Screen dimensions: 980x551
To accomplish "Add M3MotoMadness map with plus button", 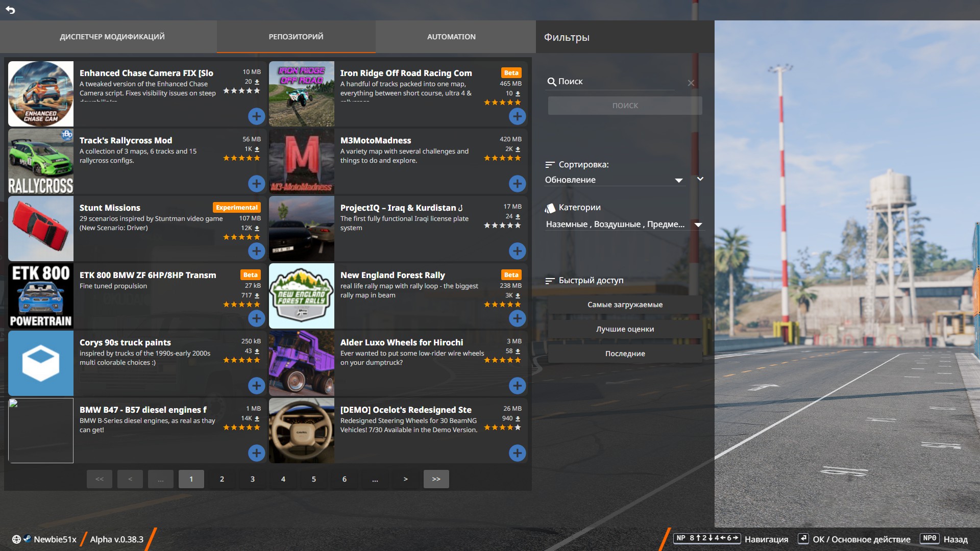I will [517, 184].
